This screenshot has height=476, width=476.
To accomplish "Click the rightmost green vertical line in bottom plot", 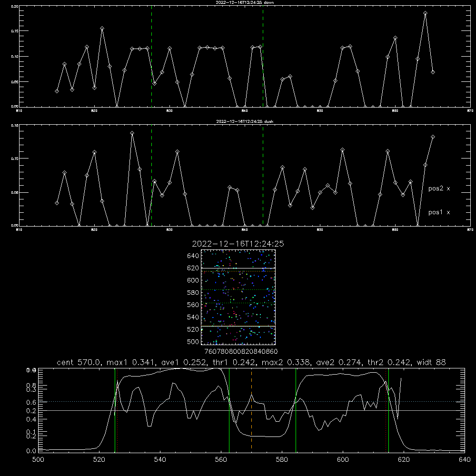I will click(388, 410).
